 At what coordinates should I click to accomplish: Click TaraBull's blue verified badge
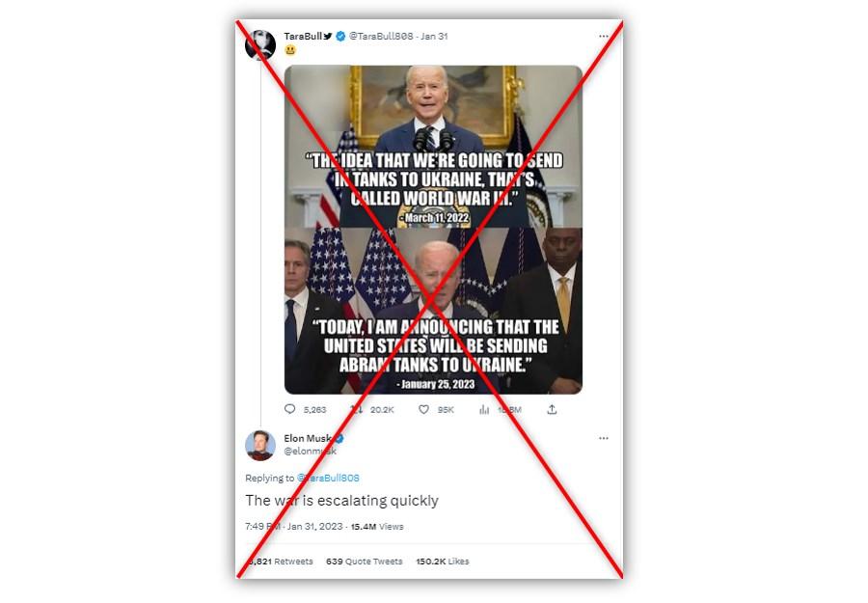click(340, 36)
